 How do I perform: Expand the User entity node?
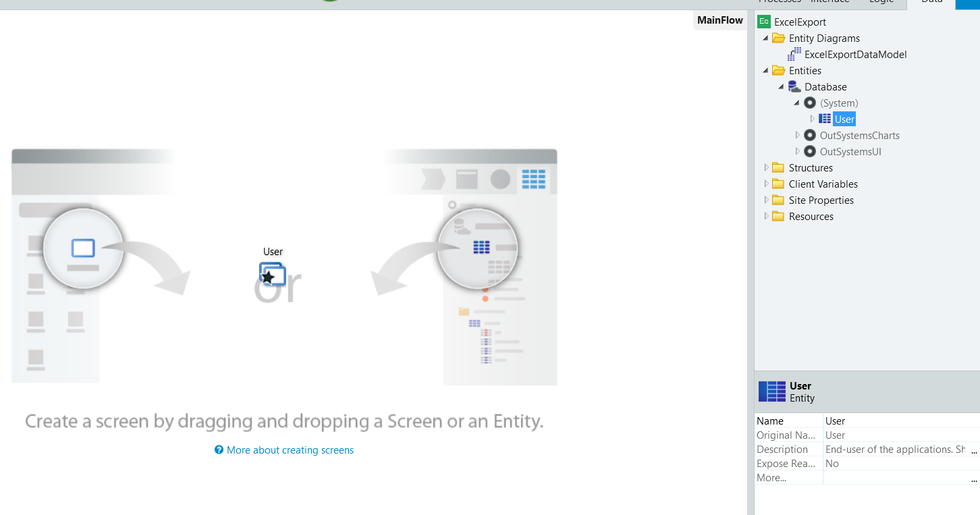click(813, 119)
